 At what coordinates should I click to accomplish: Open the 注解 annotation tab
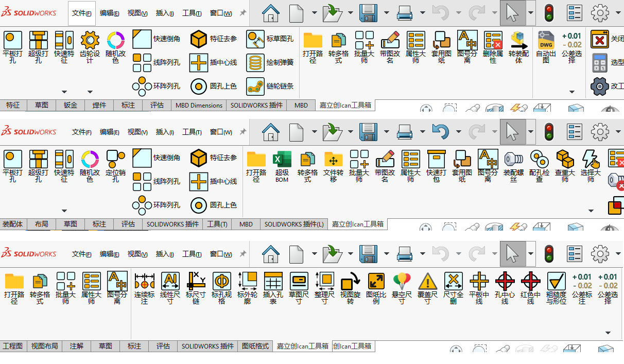point(77,346)
